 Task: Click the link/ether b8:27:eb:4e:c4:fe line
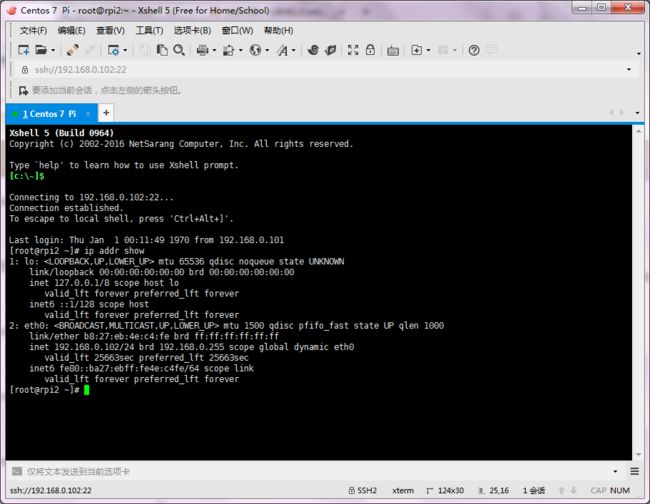(x=154, y=336)
